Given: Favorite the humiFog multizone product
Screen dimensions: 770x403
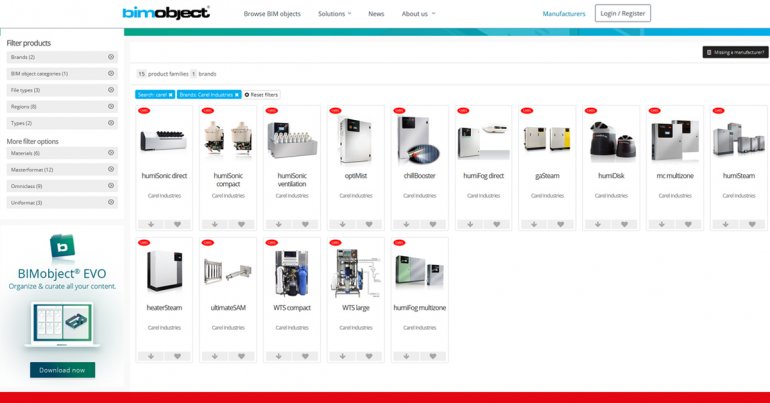Looking at the screenshot, I should (433, 356).
